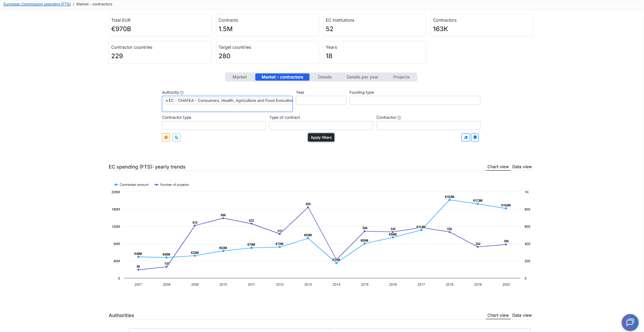Click the €182M data point for 2018

point(449,200)
